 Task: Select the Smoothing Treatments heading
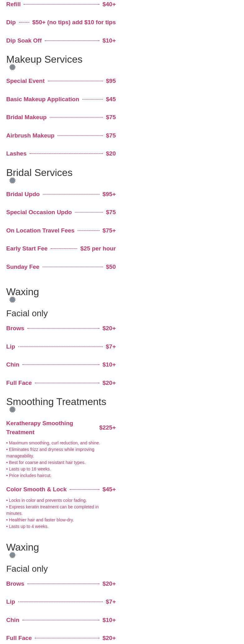pyautogui.click(x=56, y=402)
